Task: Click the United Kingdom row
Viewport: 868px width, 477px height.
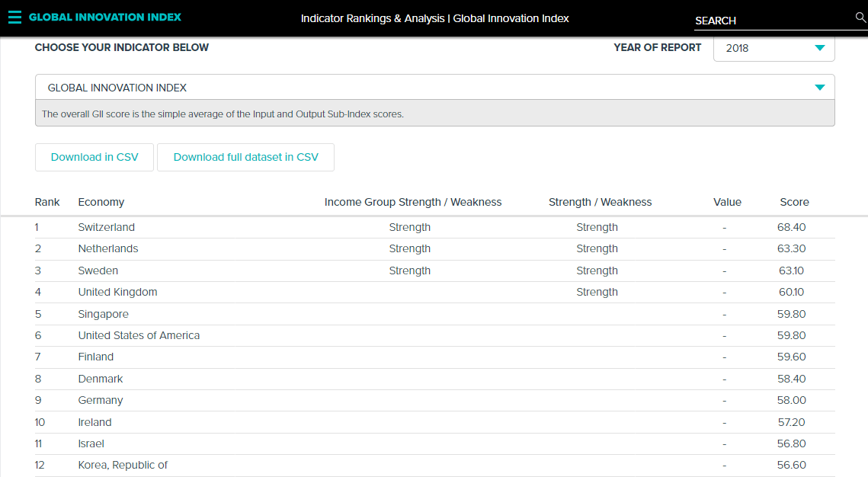Action: (x=117, y=292)
